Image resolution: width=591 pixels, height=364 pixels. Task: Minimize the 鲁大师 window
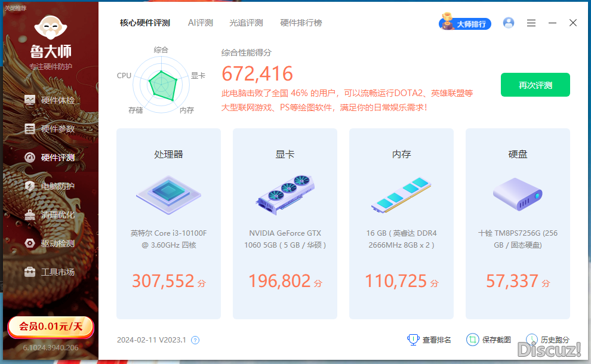click(553, 23)
